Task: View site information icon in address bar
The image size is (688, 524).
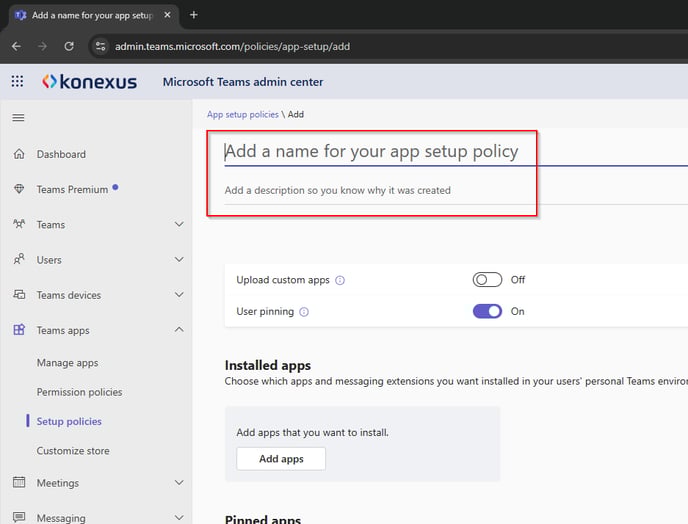Action: coord(100,46)
